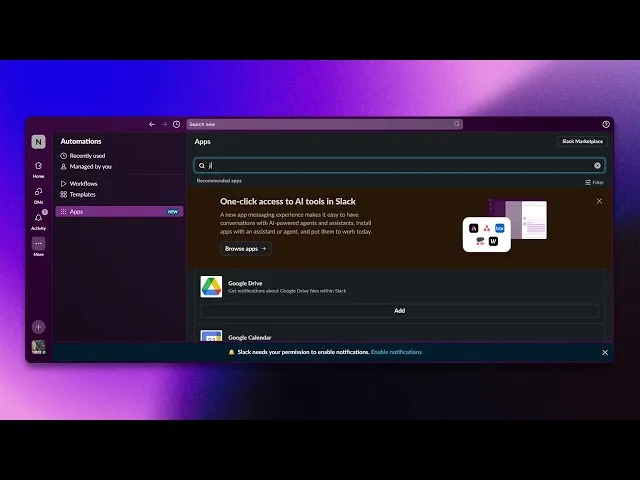Click the Search new top bar

point(324,124)
